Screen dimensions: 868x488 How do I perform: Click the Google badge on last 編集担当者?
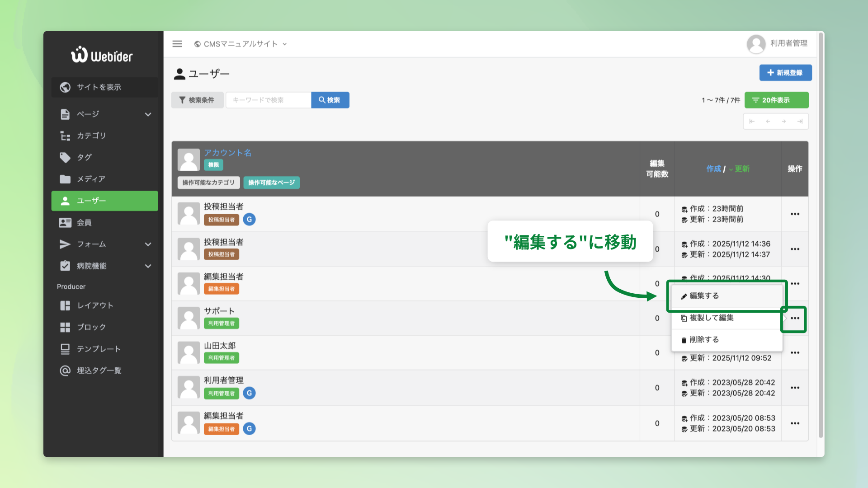249,428
